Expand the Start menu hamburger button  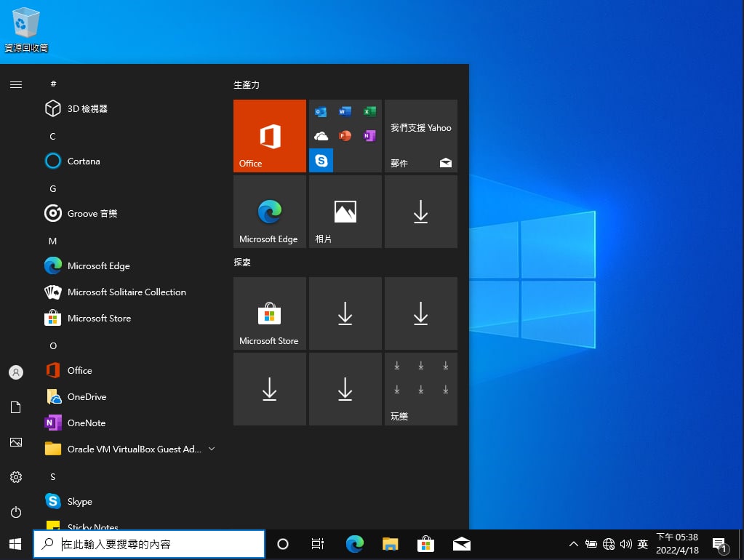tap(16, 84)
